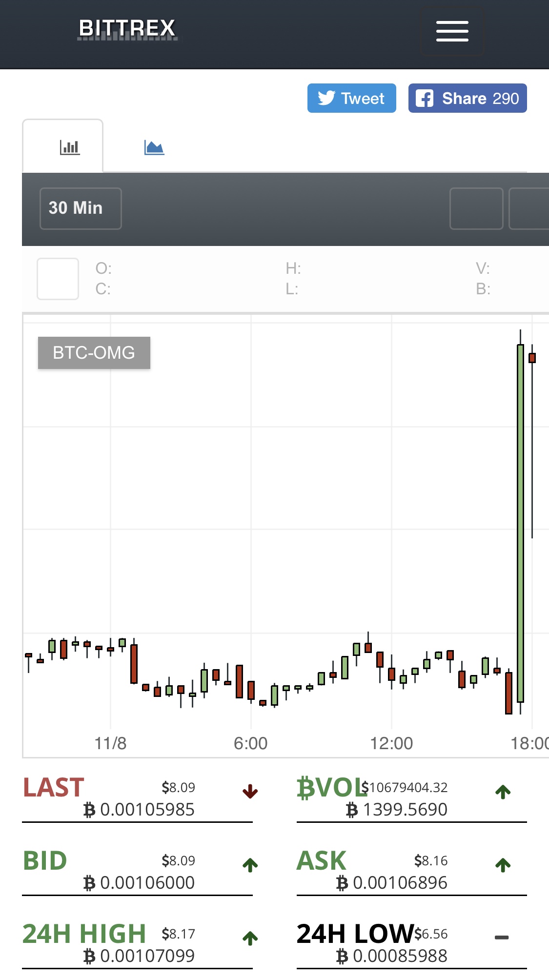Click the Twitter bird icon
The image size is (549, 980).
326,98
